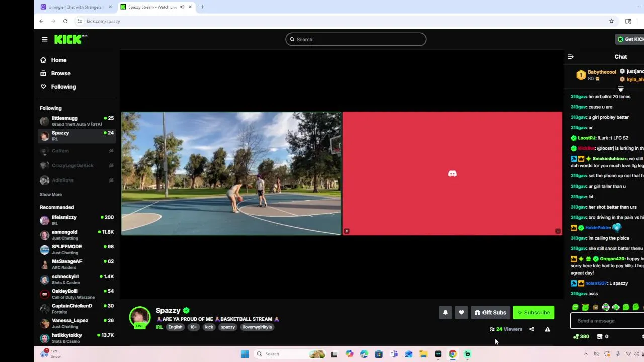Click the red Discord placeholder panel

[x=452, y=173]
